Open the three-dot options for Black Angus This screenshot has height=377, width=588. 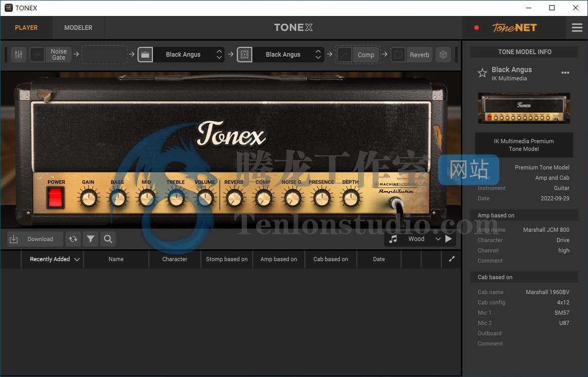(x=565, y=73)
